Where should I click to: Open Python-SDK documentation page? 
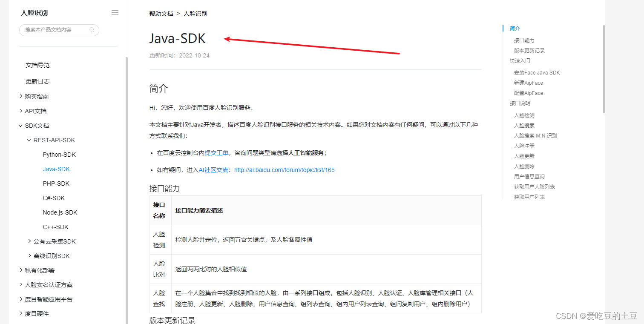[x=59, y=155]
